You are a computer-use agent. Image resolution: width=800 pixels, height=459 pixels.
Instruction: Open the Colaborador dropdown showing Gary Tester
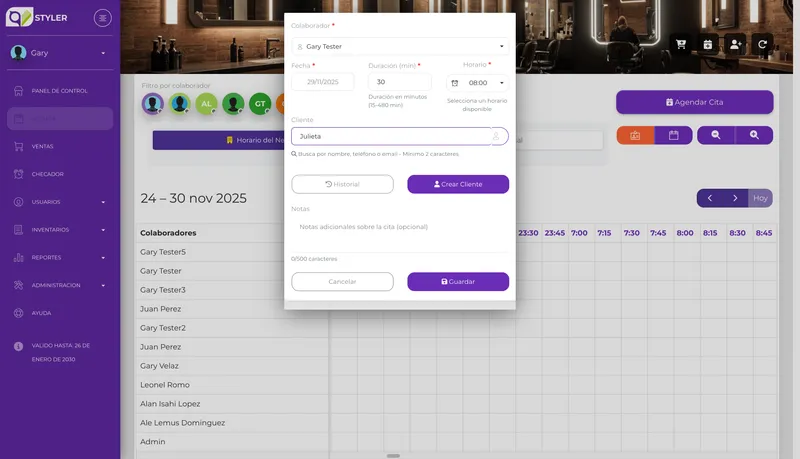pyautogui.click(x=400, y=46)
